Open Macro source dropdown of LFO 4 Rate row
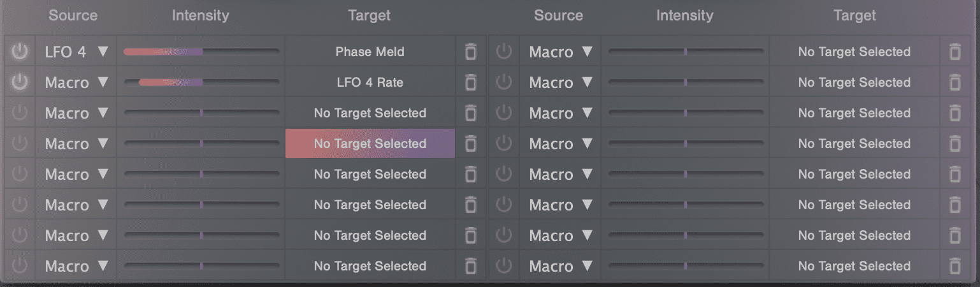This screenshot has height=287, width=980. click(76, 82)
